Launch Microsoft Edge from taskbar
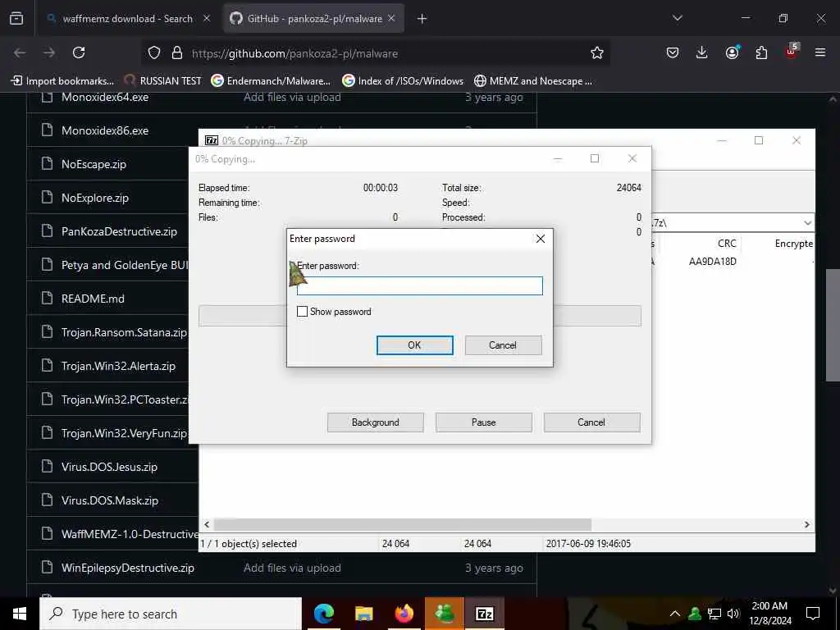The width and height of the screenshot is (840, 630). [x=323, y=614]
